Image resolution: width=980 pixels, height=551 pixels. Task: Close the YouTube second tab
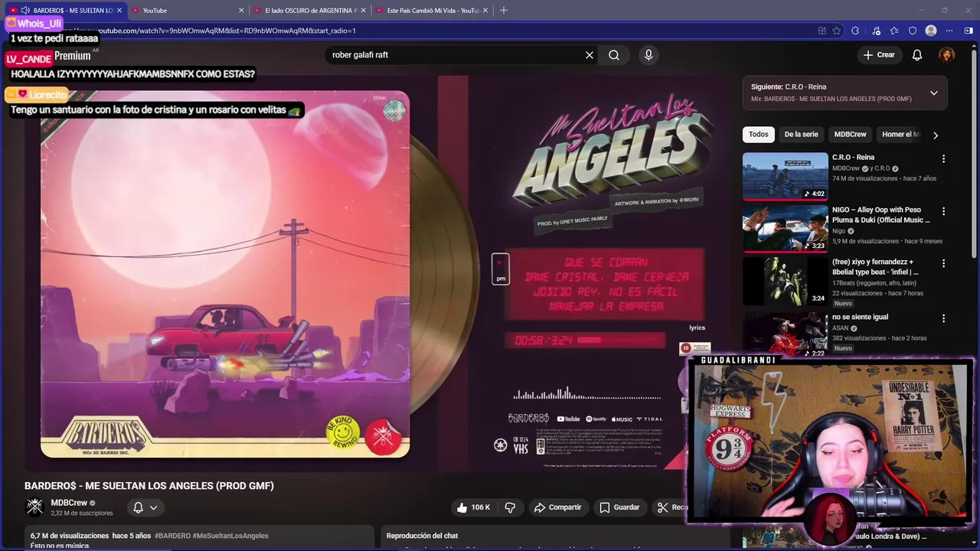[242, 10]
